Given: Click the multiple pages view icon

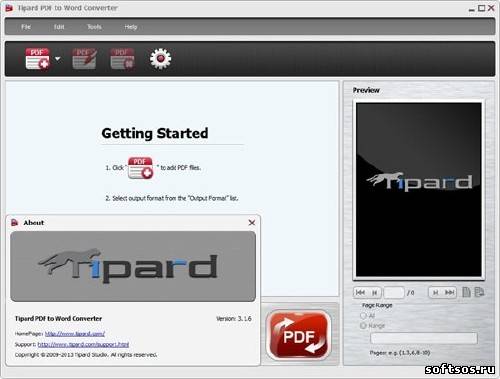Looking at the screenshot, I should (x=479, y=292).
